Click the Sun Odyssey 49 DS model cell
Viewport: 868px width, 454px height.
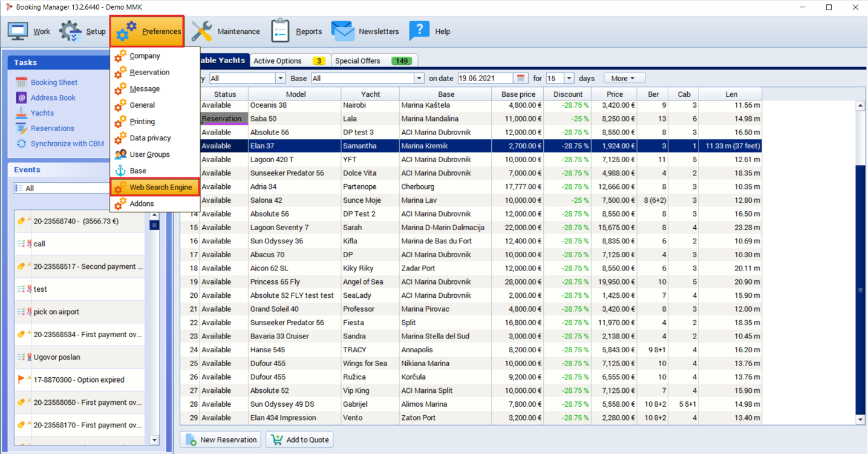pos(295,404)
